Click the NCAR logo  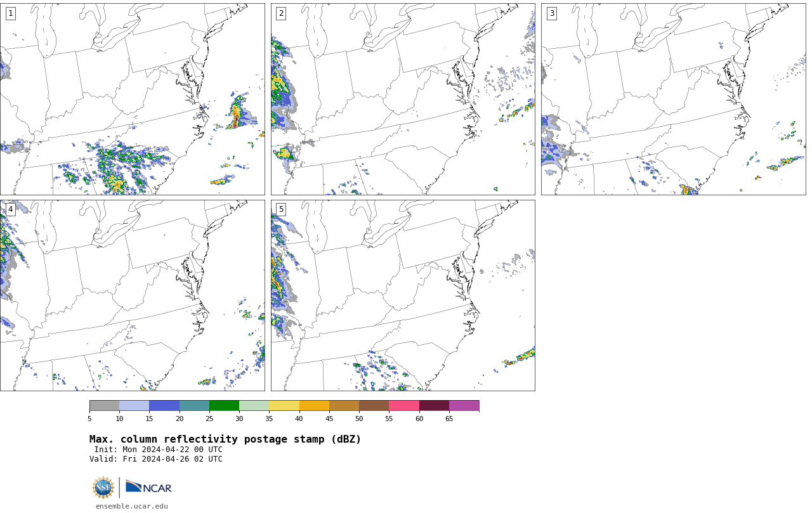(148, 487)
